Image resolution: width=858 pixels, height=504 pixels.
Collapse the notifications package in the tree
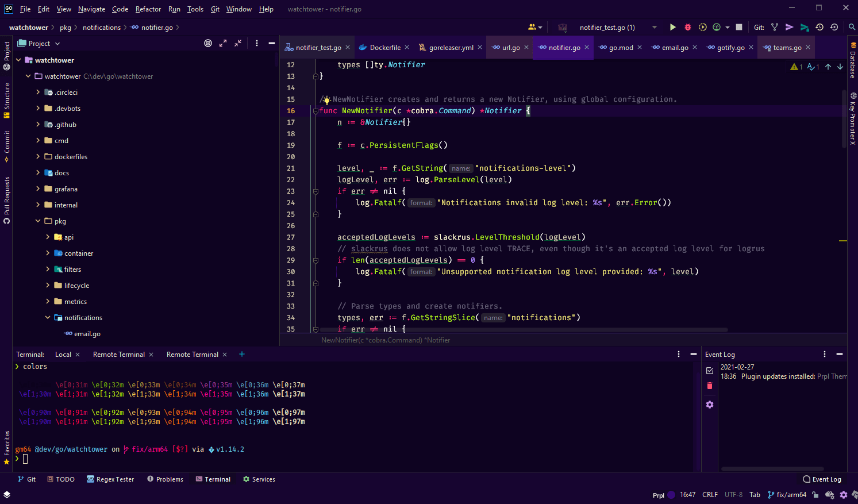pos(48,317)
